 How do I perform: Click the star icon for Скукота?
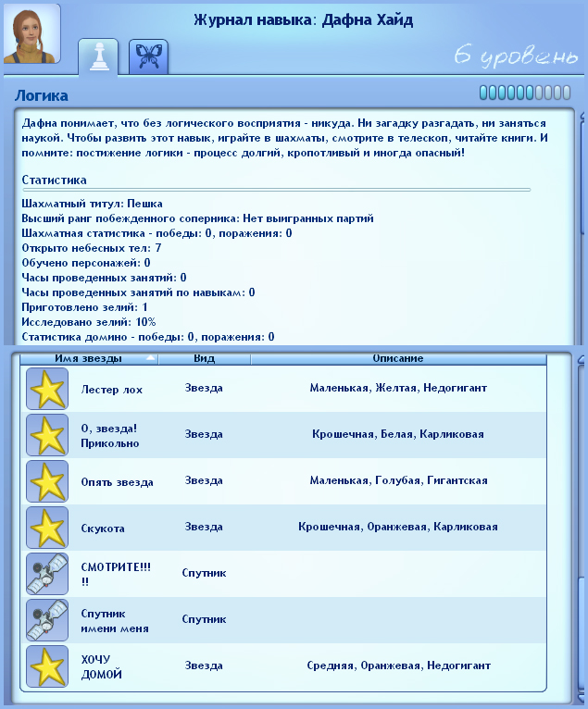click(47, 528)
